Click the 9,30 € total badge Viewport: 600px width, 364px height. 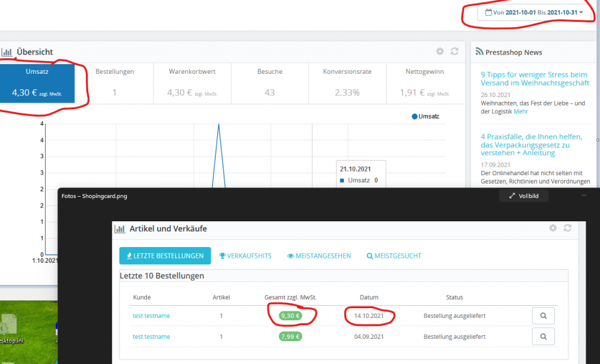coord(290,316)
